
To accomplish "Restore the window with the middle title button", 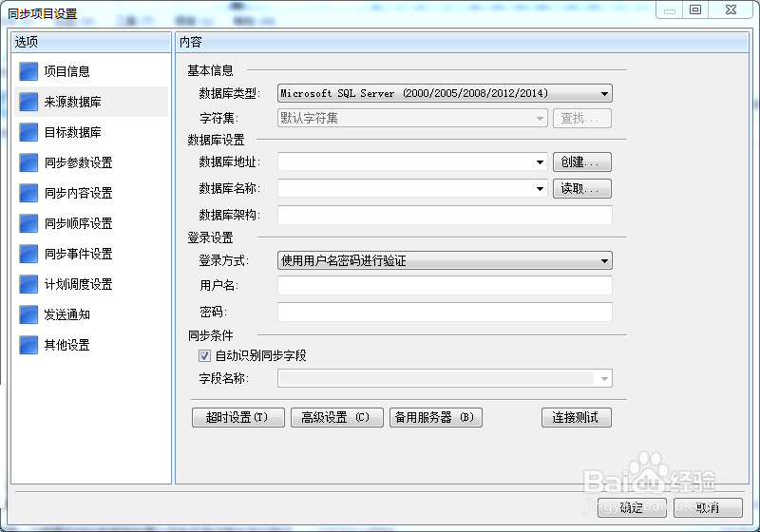I will click(695, 9).
